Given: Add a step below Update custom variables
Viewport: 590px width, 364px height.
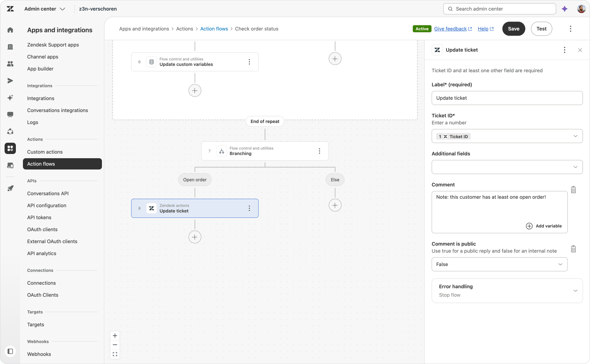Looking at the screenshot, I should 195,91.
